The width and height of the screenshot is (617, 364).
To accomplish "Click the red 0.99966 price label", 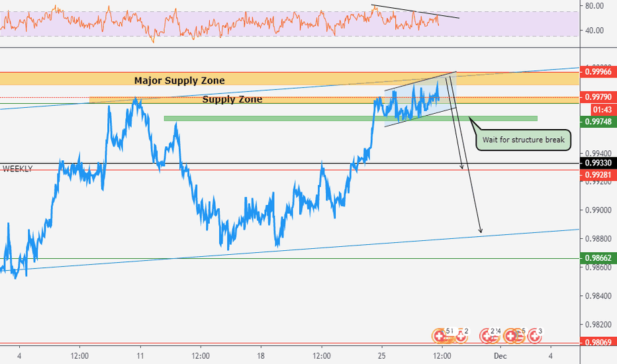I will (x=598, y=71).
